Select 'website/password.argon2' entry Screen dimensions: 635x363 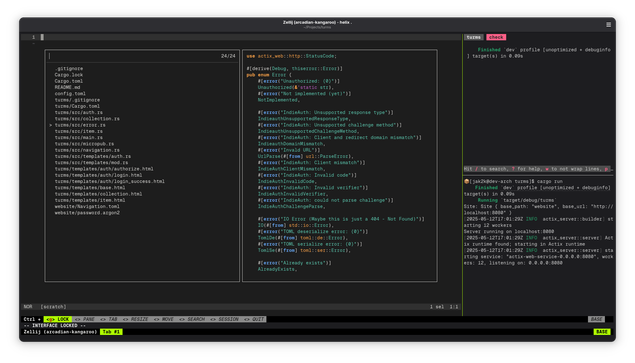click(x=87, y=213)
